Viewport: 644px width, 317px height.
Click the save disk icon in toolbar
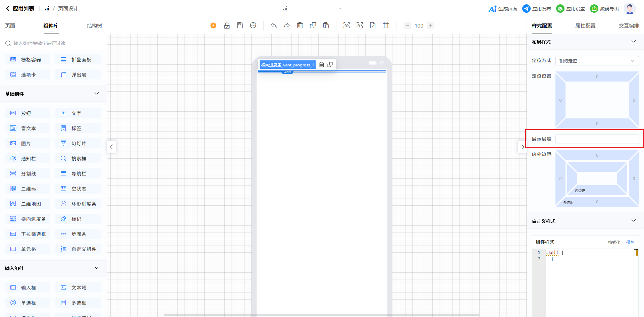(x=240, y=25)
